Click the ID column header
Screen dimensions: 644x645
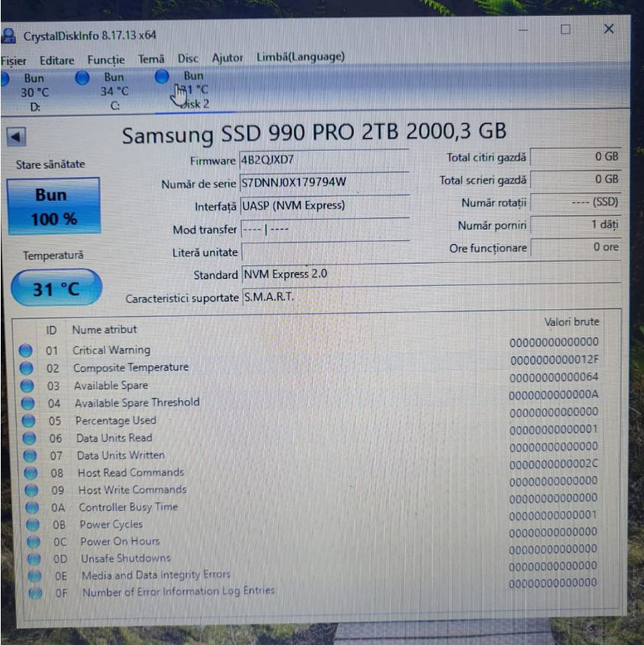point(51,330)
